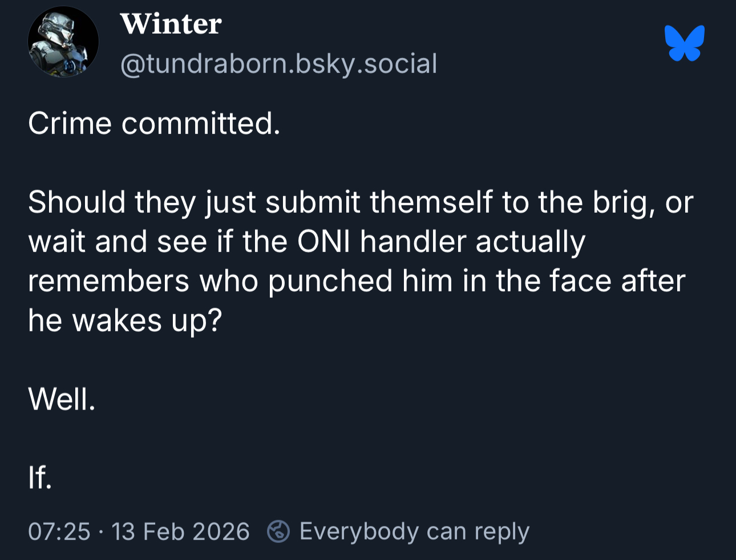Open Winter's profile avatar picture
Image resolution: width=736 pixels, height=560 pixels.
click(x=63, y=42)
